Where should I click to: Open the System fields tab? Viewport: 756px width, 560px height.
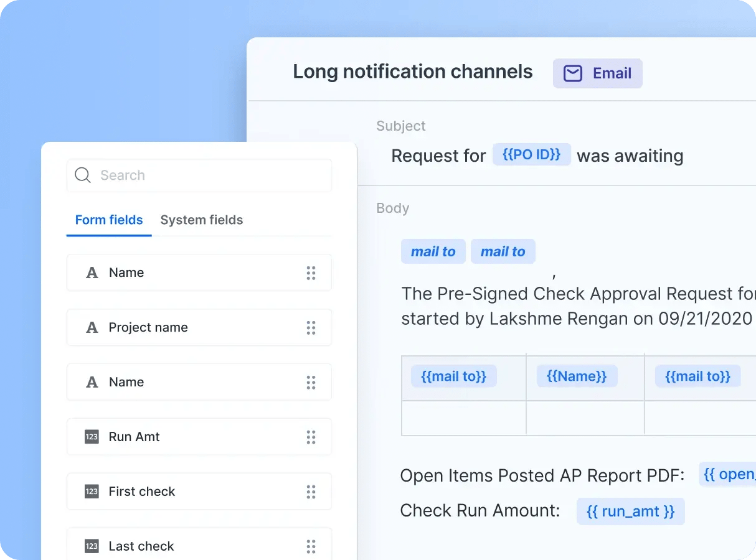pyautogui.click(x=201, y=220)
